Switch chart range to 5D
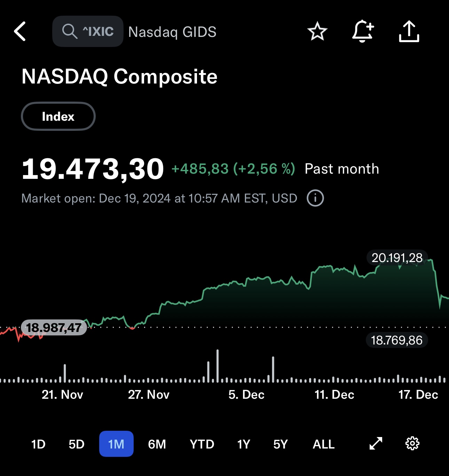Viewport: 449px width, 476px height. [x=77, y=444]
